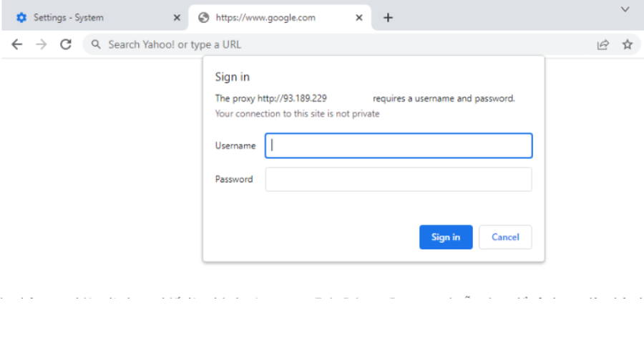Reload the current page
Viewport: 644px width, 358px height.
[x=66, y=44]
